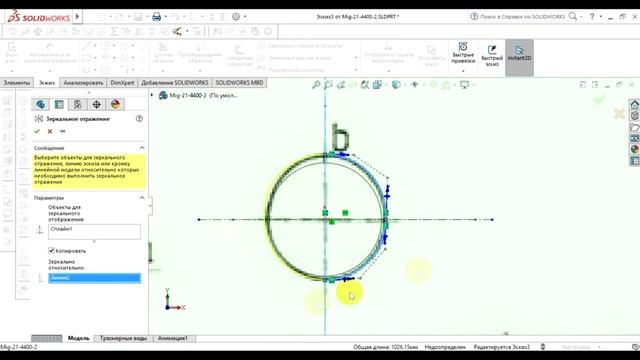Open the Трехмерные виды bottom tab

(x=123, y=338)
